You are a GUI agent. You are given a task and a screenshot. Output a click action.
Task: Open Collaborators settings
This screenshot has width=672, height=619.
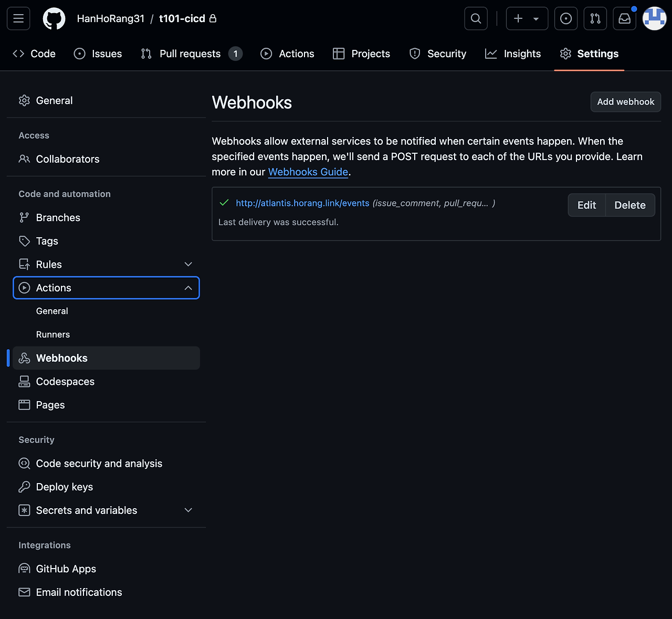(106, 159)
